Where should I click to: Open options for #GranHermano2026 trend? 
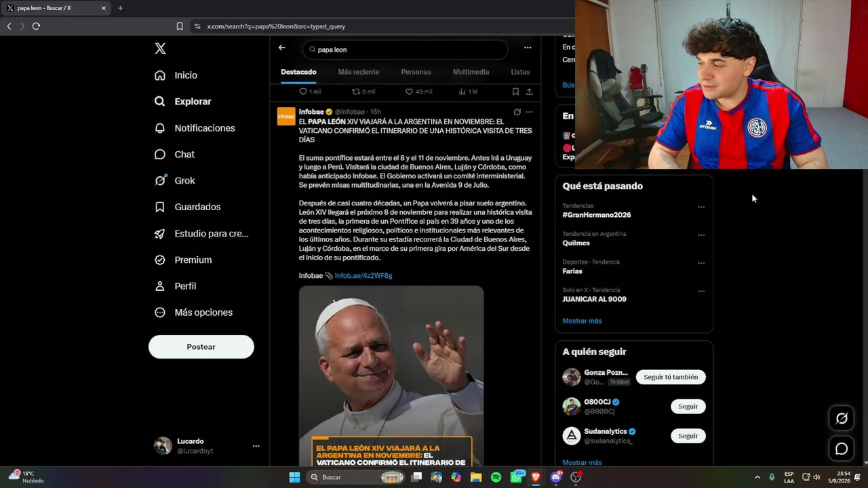(701, 207)
